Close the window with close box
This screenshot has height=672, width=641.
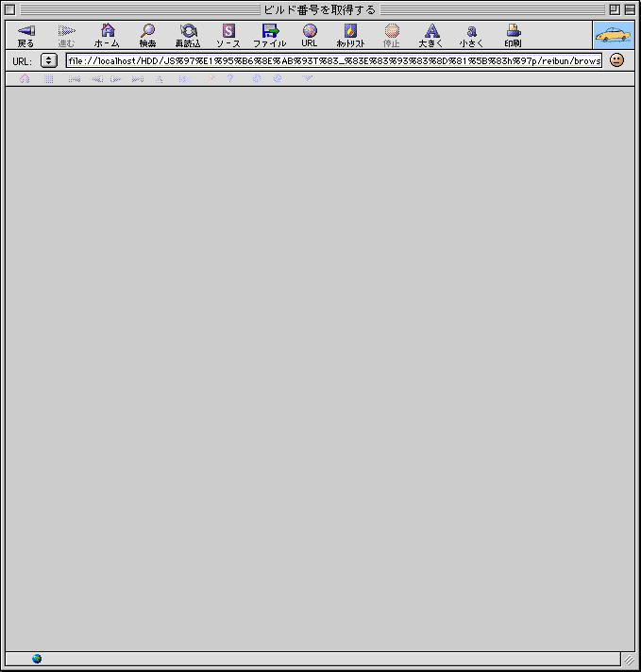coord(9,9)
